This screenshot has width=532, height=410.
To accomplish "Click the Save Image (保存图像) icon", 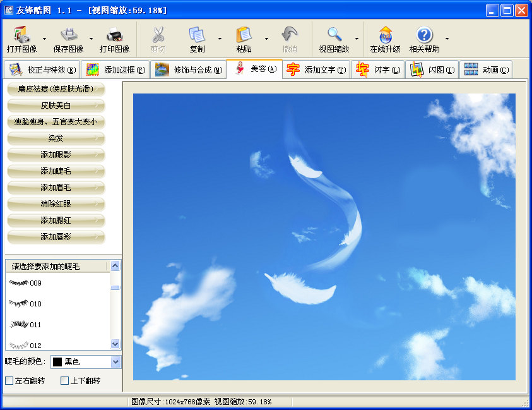I will pyautogui.click(x=68, y=35).
